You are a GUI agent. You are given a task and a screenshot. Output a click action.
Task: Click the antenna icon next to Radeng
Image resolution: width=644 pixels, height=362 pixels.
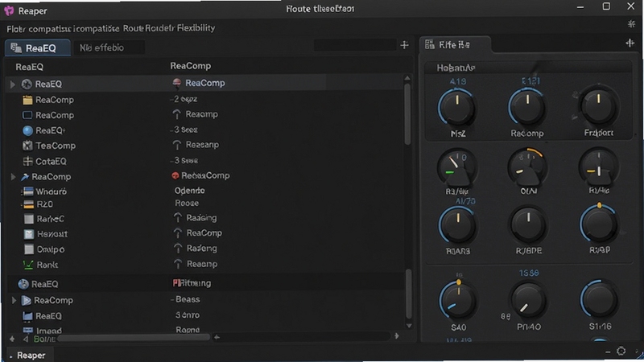click(x=177, y=249)
